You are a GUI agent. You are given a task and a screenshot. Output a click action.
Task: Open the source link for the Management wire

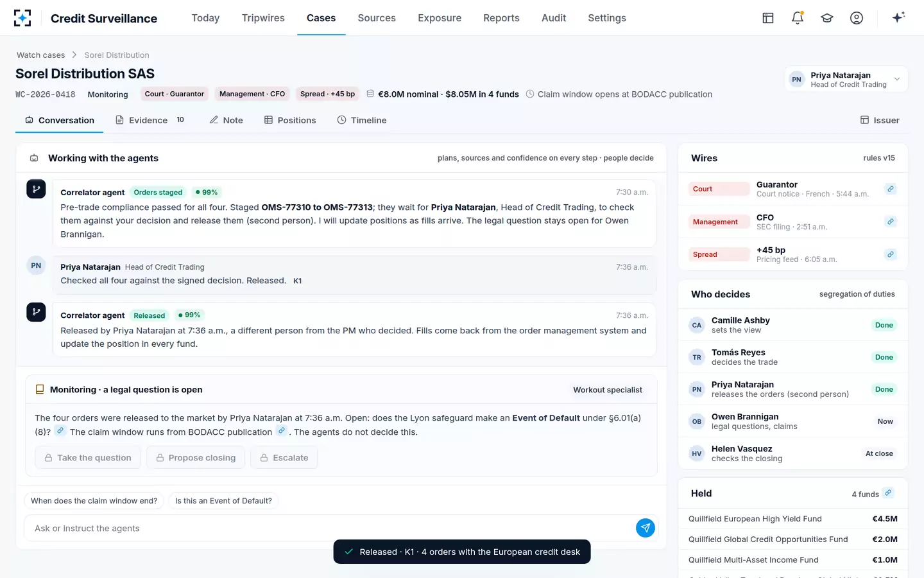[891, 222]
